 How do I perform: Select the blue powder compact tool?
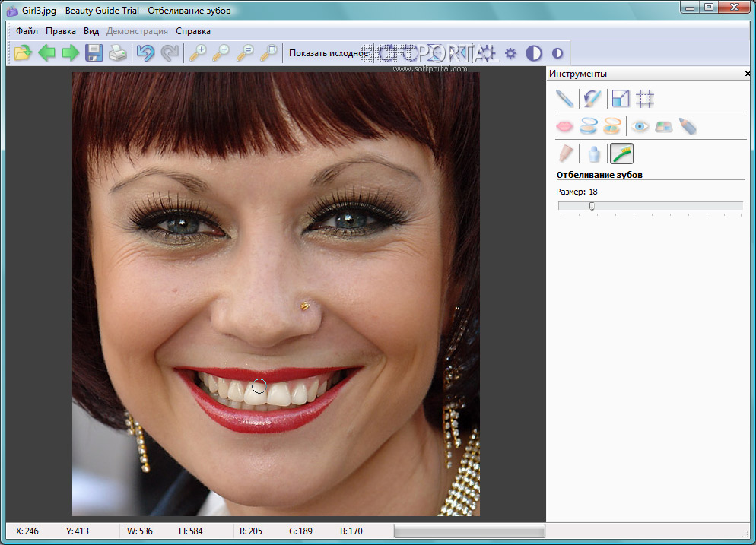(x=588, y=126)
